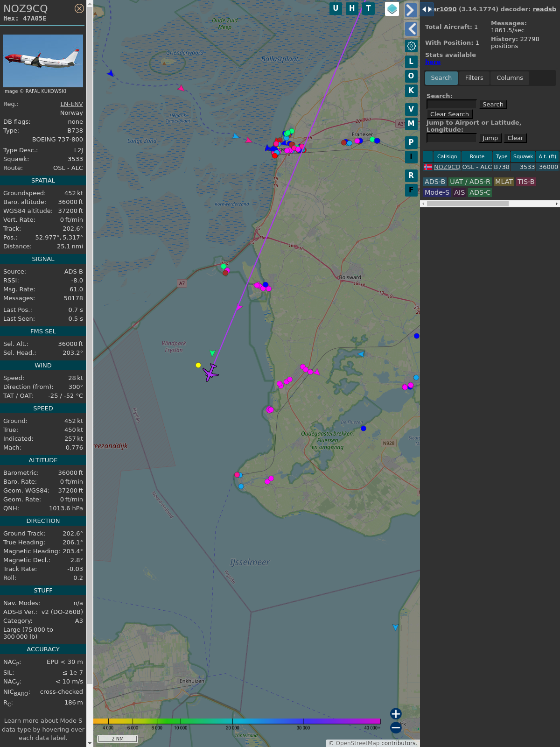Open the Search tab
The height and width of the screenshot is (747, 560).
click(x=441, y=78)
